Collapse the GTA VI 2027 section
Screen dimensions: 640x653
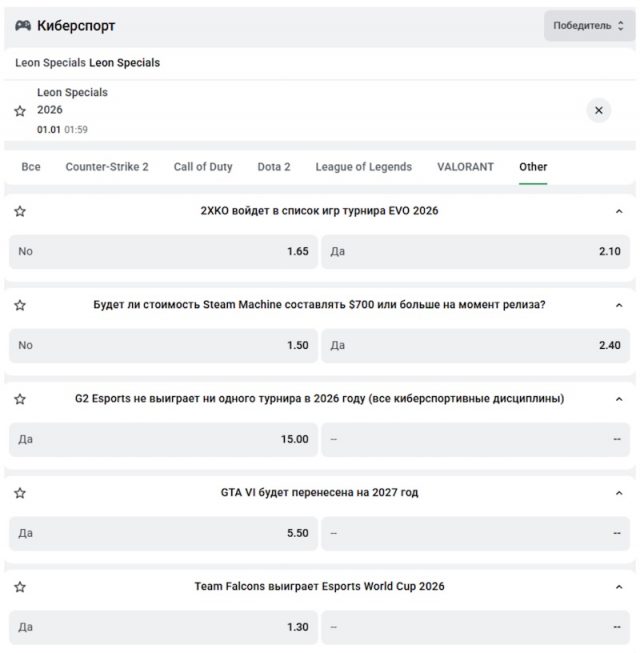click(x=618, y=493)
